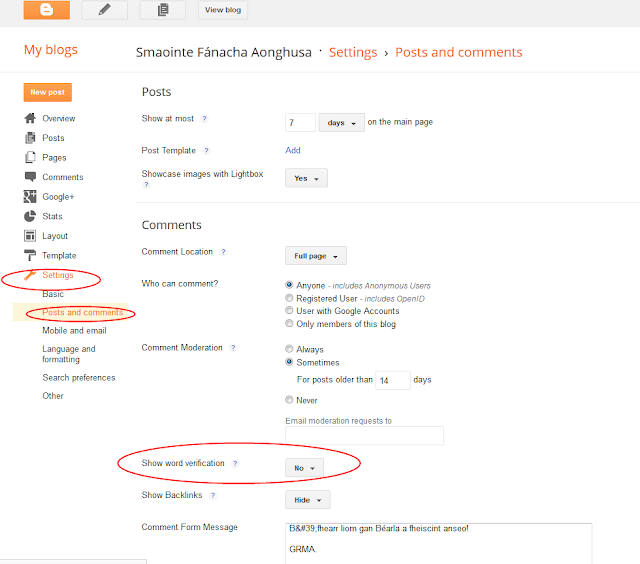This screenshot has height=564, width=640.
Task: Expand the Comment Location Full page dropdown
Action: pyautogui.click(x=316, y=256)
